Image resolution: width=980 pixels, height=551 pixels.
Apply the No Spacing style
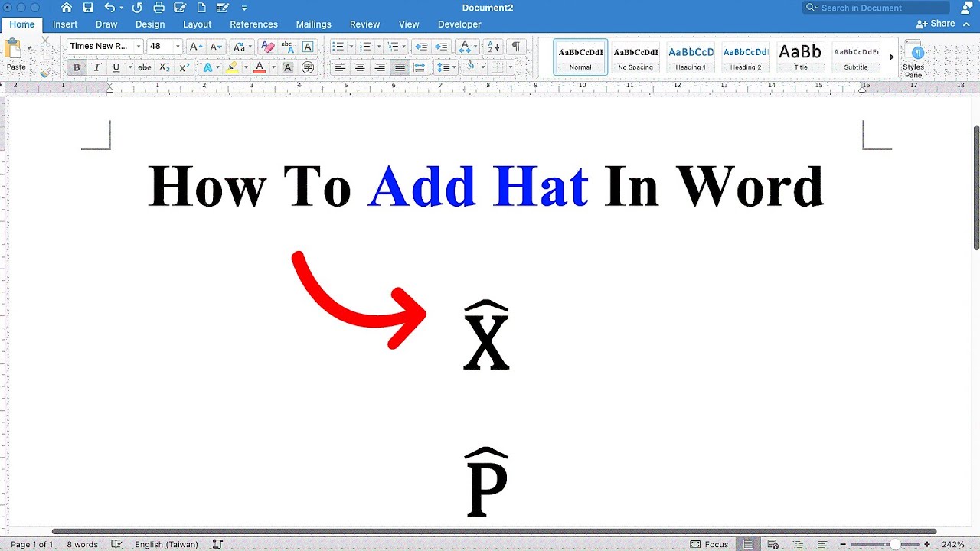click(635, 57)
